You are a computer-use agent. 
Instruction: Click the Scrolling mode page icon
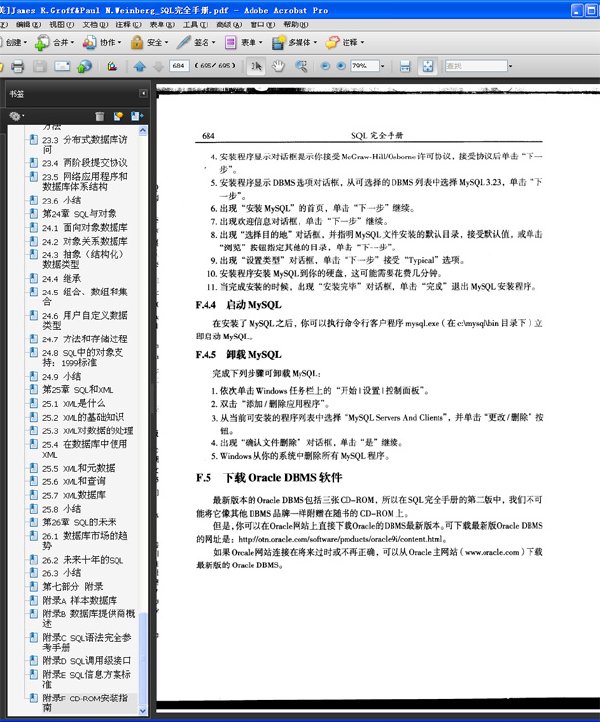click(405, 66)
